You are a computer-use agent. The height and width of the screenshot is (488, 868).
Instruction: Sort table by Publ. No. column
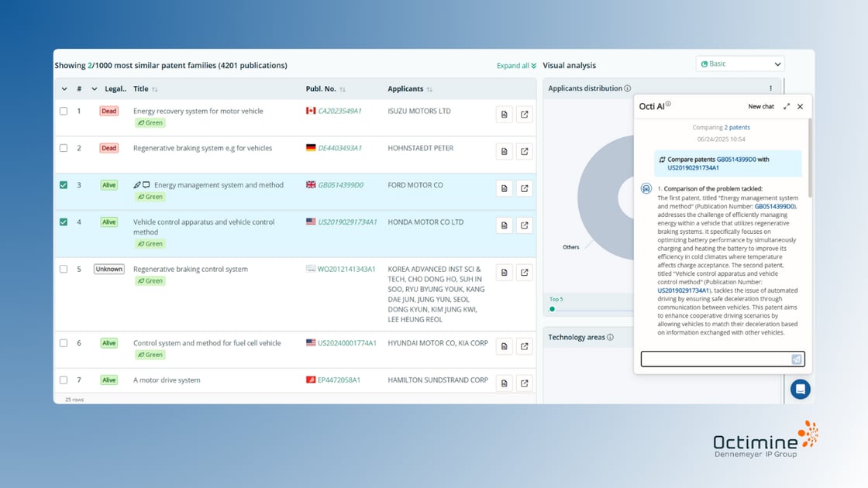pos(342,89)
